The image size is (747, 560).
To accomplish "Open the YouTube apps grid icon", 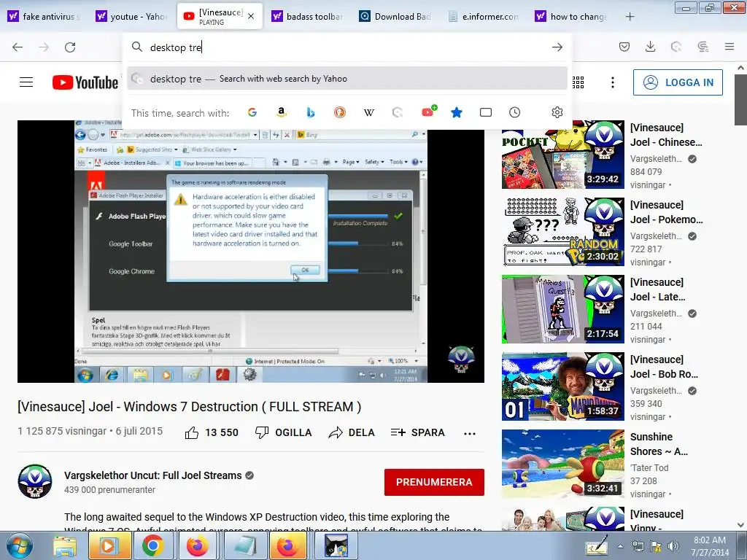I will [x=578, y=82].
